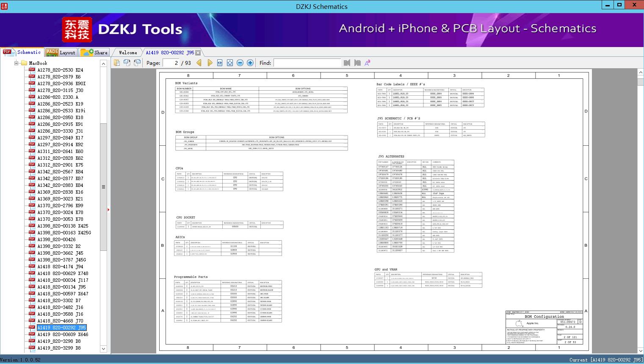Collapse the MacBook tree folder
This screenshot has height=364, width=644.
click(x=17, y=63)
